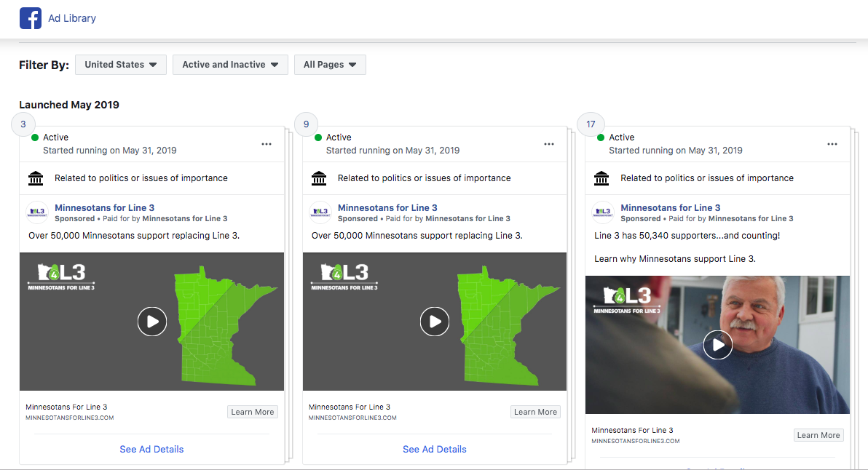
Task: Open See Ad Details for the 9-versions ad
Action: click(x=435, y=450)
